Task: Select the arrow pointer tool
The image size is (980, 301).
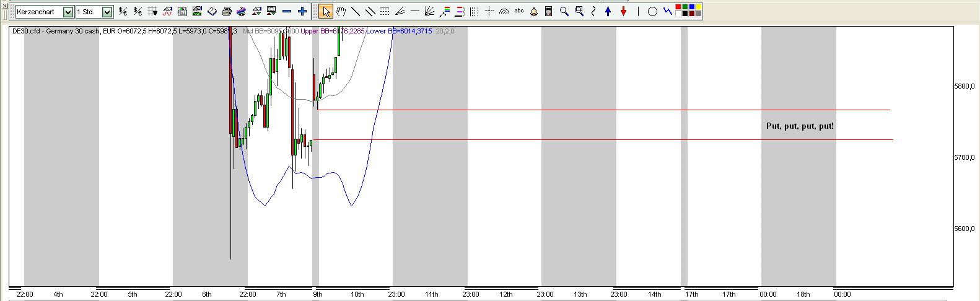Action: point(326,11)
